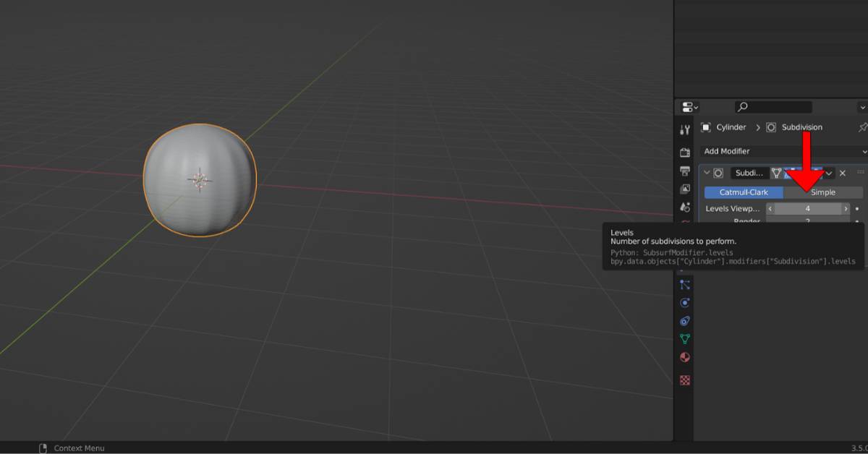Remove the Subdivision modifier with the X
Viewport: 868px width, 454px height.
point(843,173)
